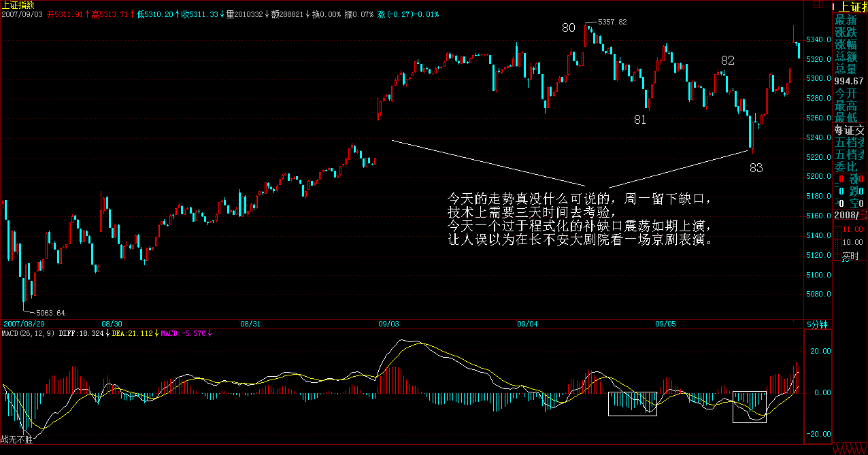This screenshot has width=868, height=455.
Task: Click the 5063.64 low price marker
Action: (x=50, y=313)
